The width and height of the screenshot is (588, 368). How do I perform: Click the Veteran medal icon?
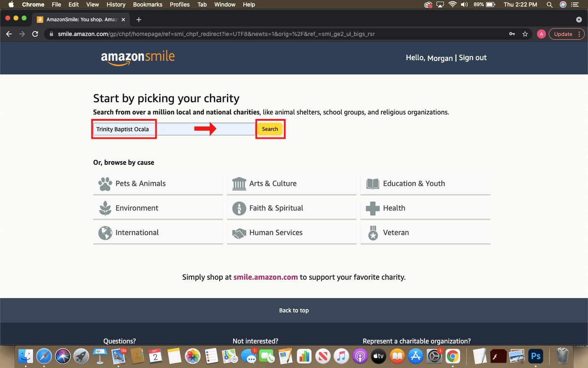[x=373, y=233]
